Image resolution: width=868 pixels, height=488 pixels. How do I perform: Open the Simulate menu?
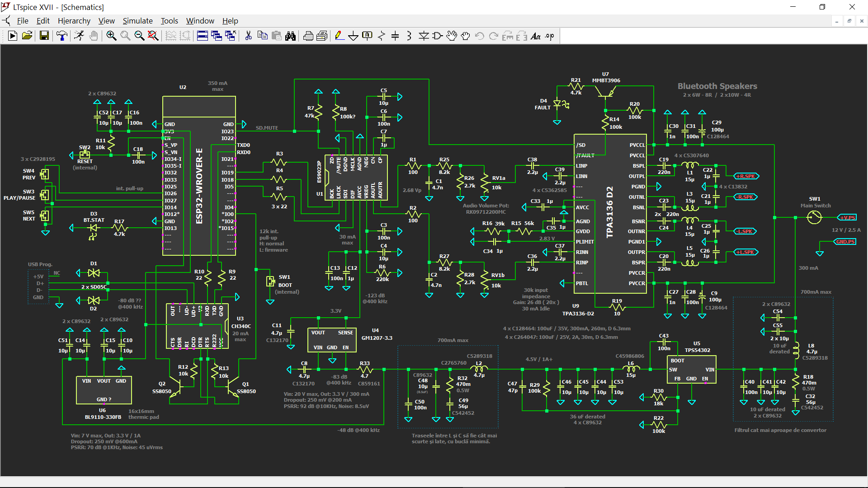[x=138, y=21]
